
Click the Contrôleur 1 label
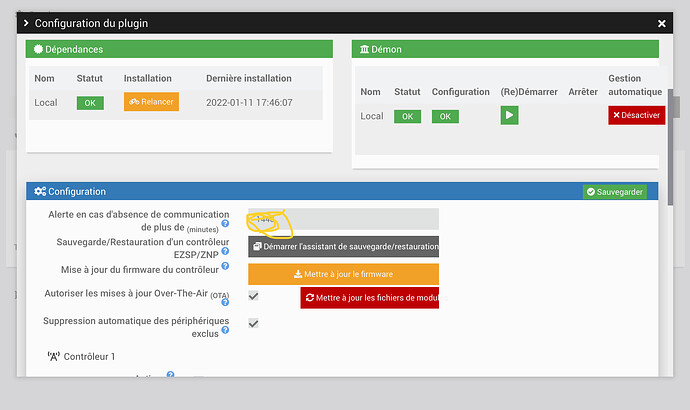(89, 356)
